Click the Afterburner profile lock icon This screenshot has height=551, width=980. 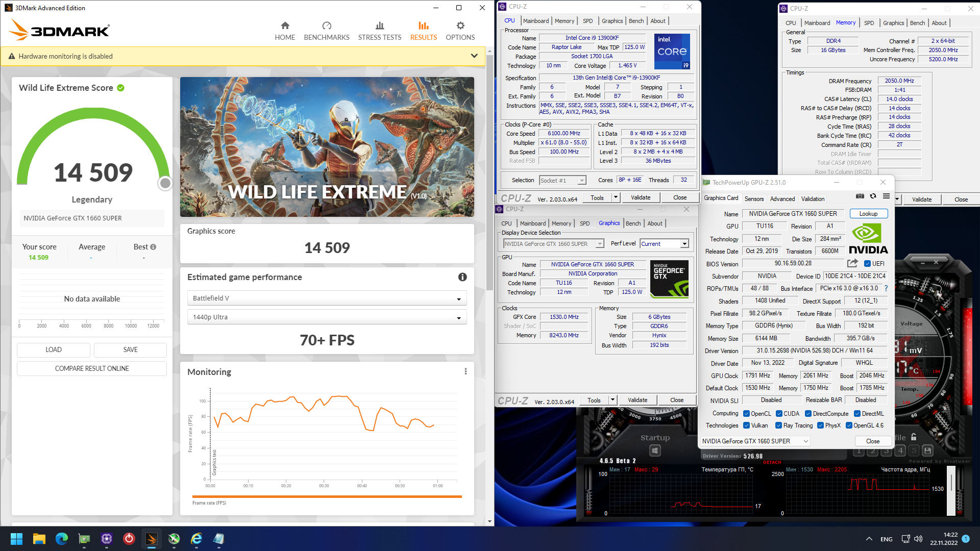(914, 437)
